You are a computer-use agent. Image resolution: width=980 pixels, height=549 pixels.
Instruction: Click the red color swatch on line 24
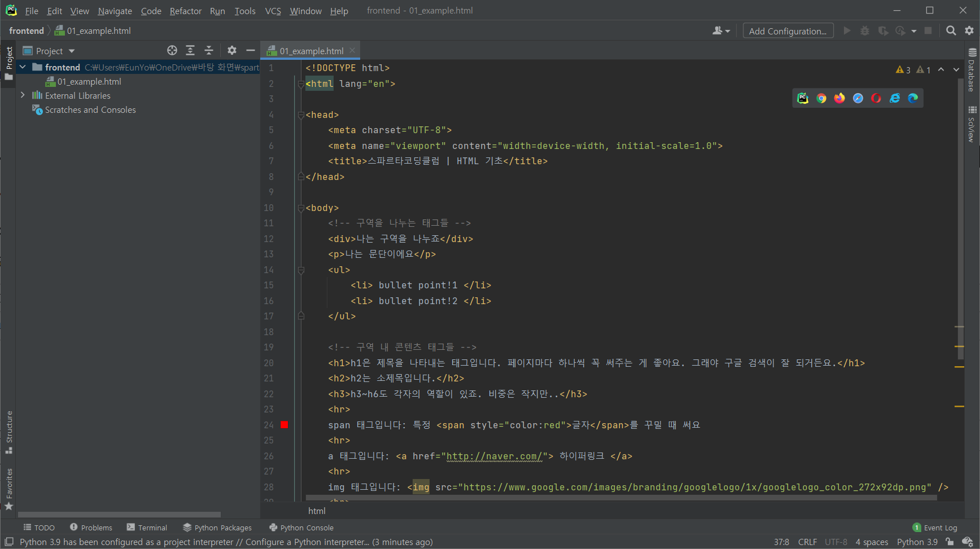tap(285, 425)
